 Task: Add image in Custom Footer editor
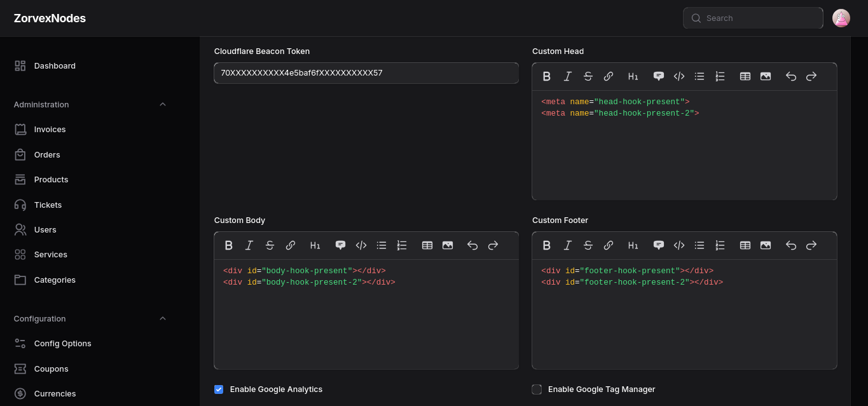766,245
